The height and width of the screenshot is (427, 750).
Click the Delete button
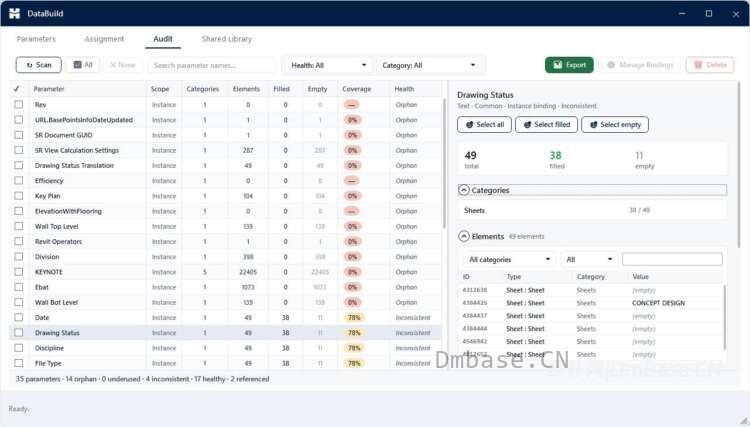710,65
